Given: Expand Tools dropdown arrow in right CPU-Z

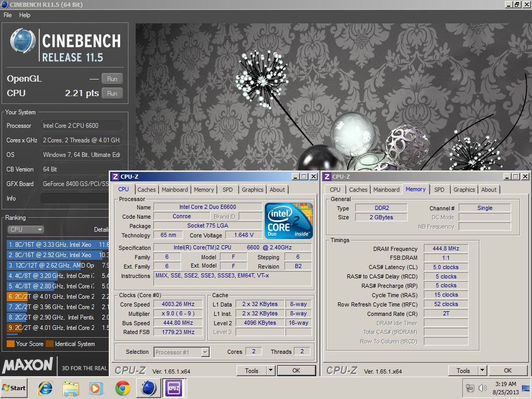Looking at the screenshot, I should tap(482, 370).
